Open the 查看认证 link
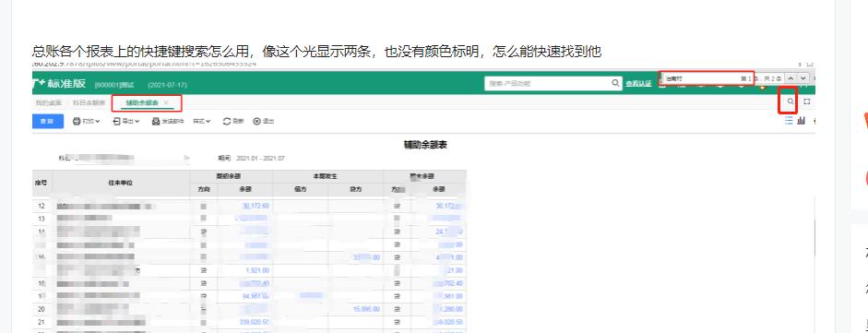Viewport: 868px width, 333px height. pyautogui.click(x=638, y=84)
